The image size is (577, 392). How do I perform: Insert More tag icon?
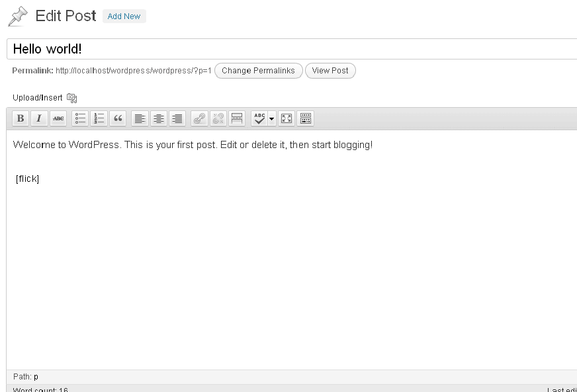click(237, 118)
